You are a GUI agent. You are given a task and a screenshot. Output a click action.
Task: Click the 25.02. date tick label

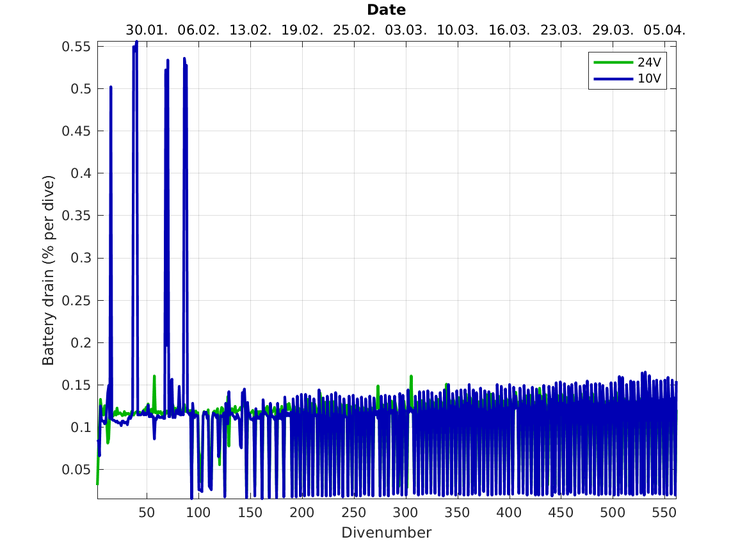[x=354, y=31]
